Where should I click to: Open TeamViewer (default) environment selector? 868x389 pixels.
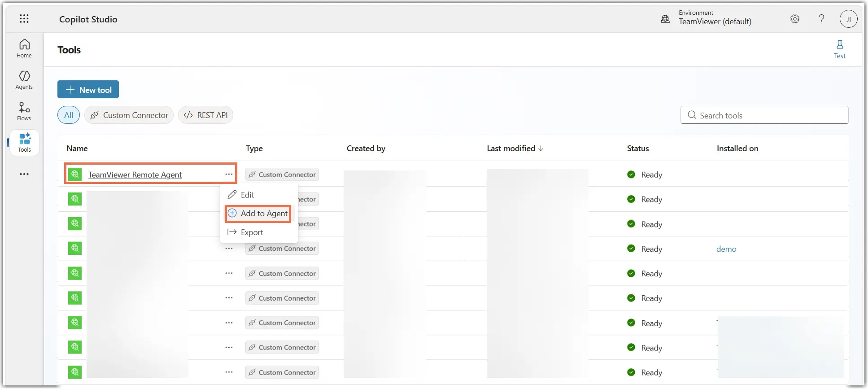715,21
